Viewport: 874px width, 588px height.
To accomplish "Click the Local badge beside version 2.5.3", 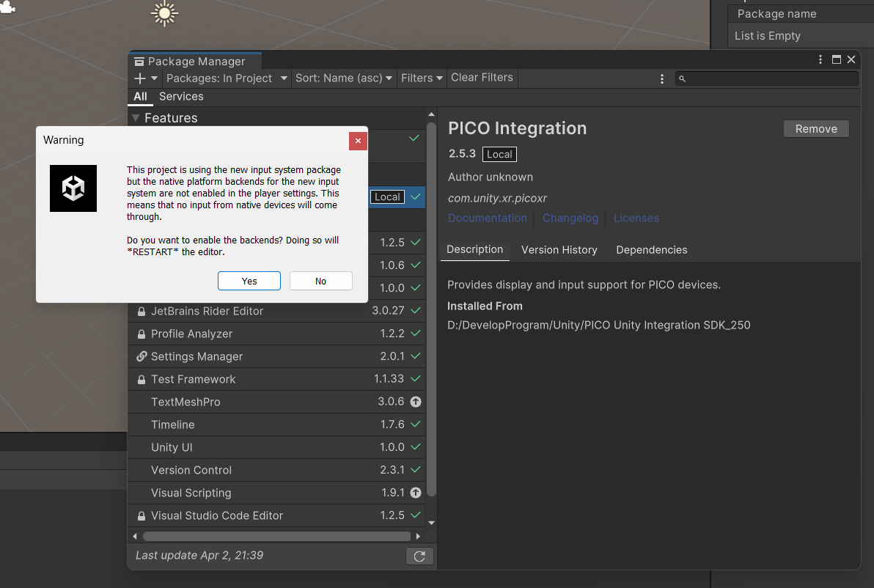I will (499, 155).
